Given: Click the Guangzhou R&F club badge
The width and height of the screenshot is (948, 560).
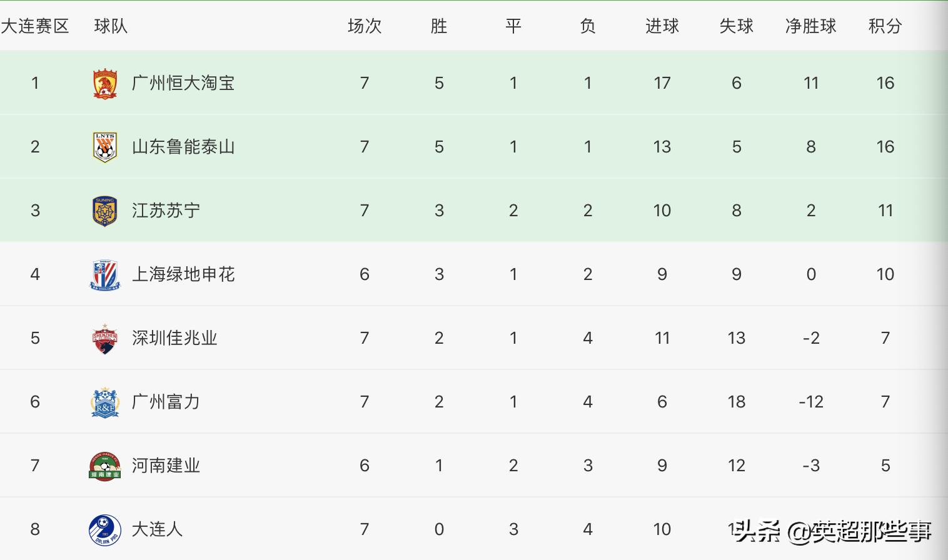Looking at the screenshot, I should [x=105, y=402].
